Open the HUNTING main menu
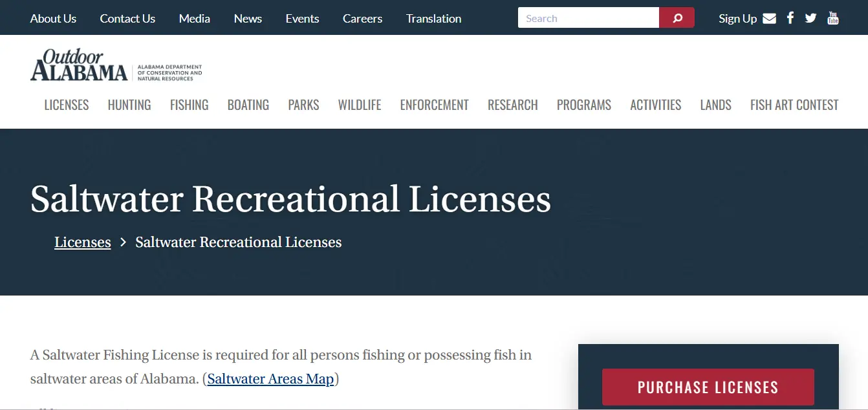This screenshot has width=868, height=410. 129,105
